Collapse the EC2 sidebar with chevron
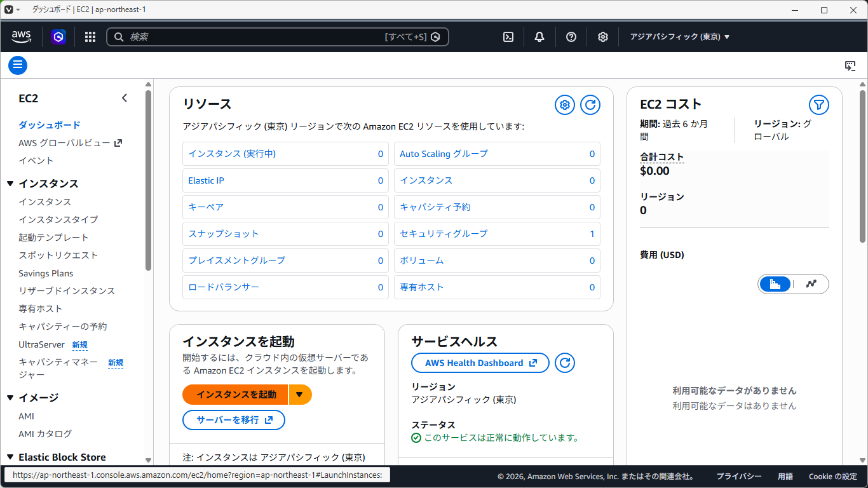The width and height of the screenshot is (868, 488). [125, 98]
